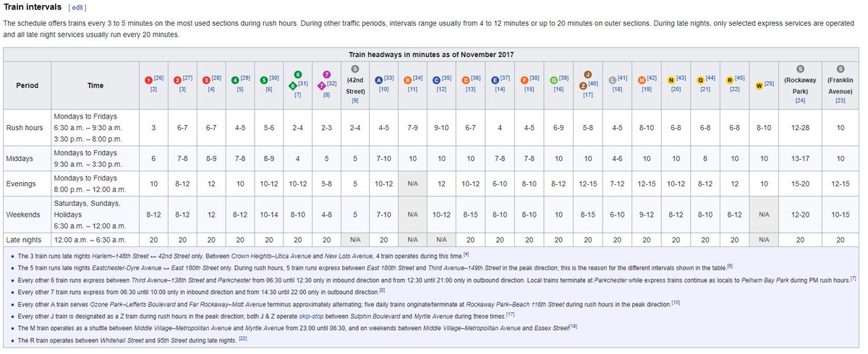Click the gray S icon above 42nd Street

click(354, 69)
